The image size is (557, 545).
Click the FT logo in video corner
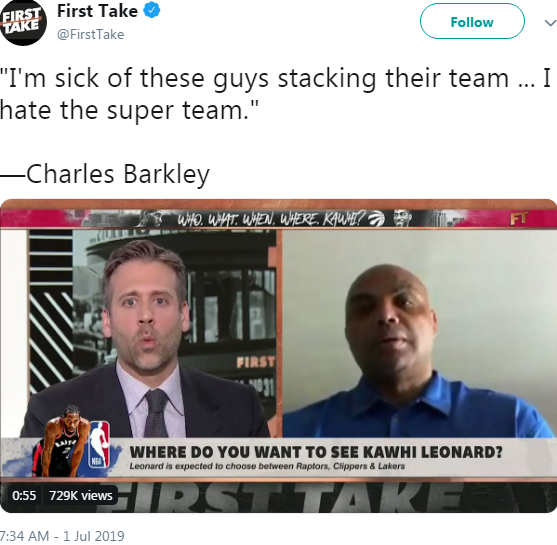point(519,218)
